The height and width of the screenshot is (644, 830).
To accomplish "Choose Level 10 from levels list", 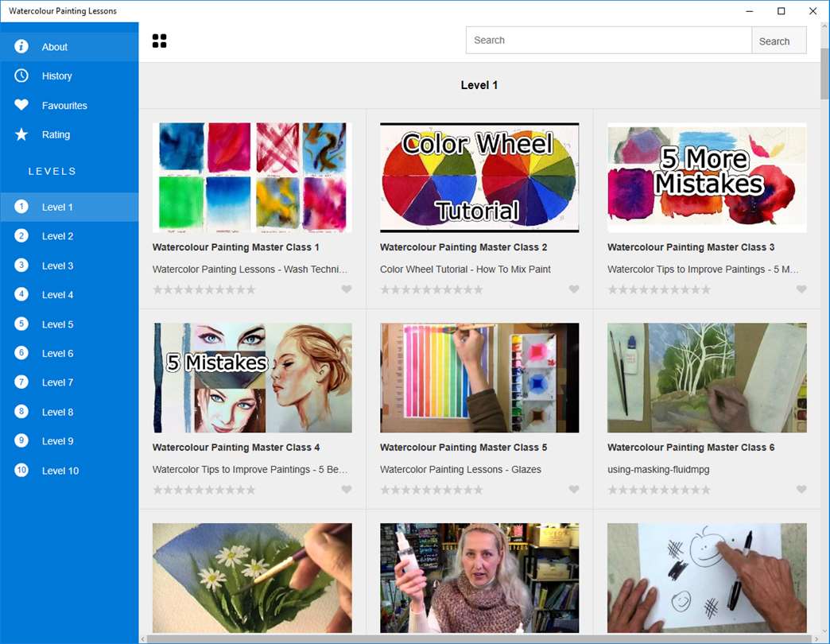I will pyautogui.click(x=69, y=471).
